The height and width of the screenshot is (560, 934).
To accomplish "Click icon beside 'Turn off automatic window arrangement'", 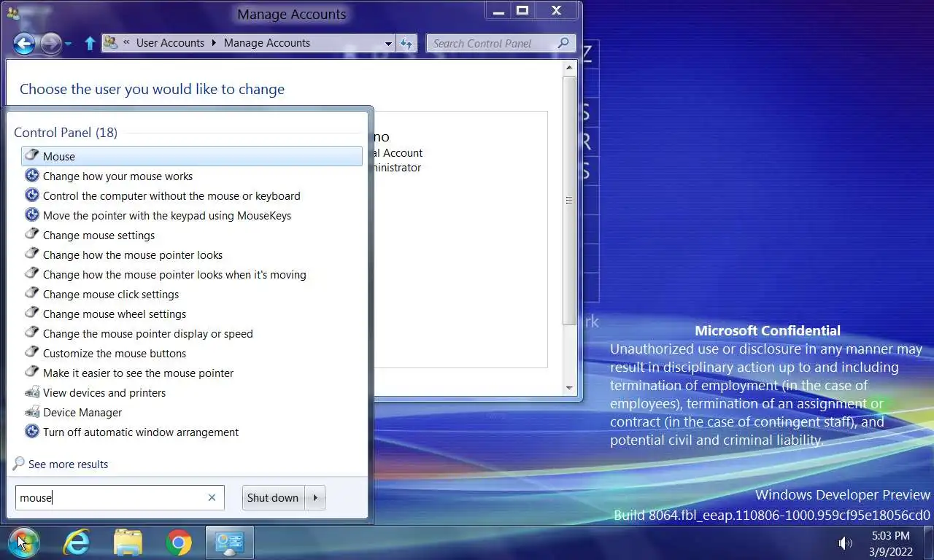I will (31, 432).
